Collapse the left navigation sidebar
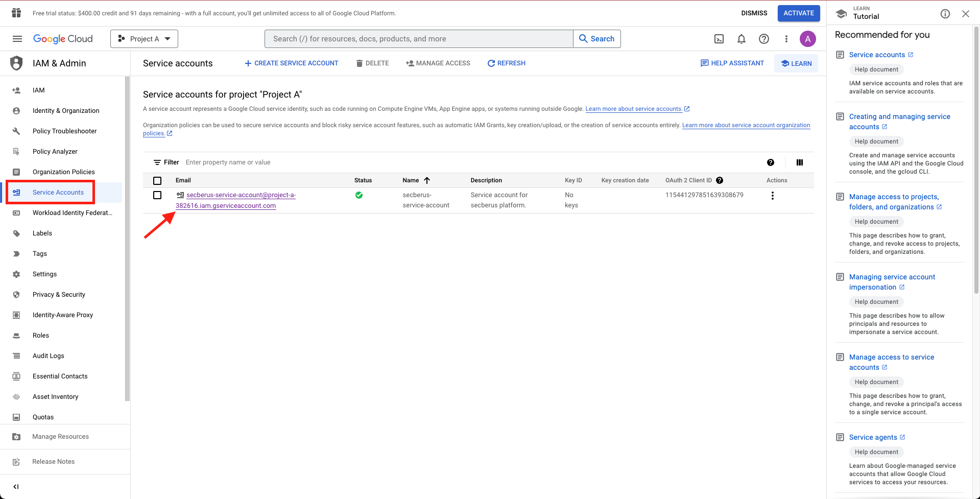 16,487
